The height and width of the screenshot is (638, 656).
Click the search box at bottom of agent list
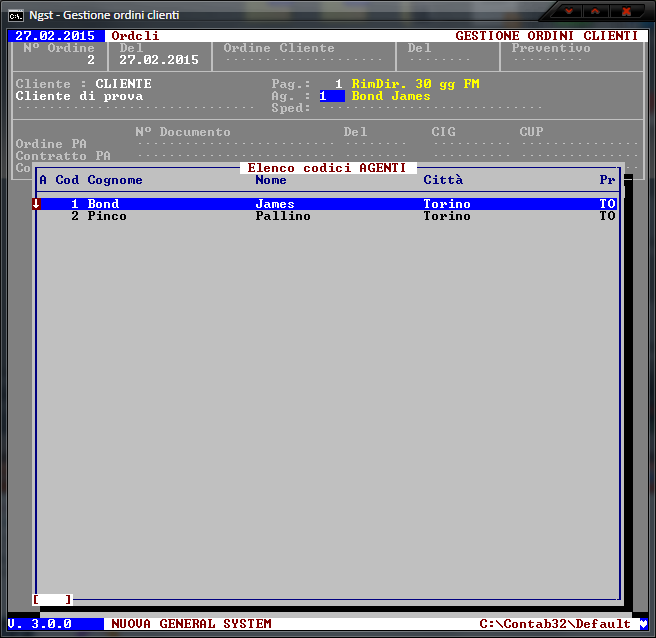(52, 599)
